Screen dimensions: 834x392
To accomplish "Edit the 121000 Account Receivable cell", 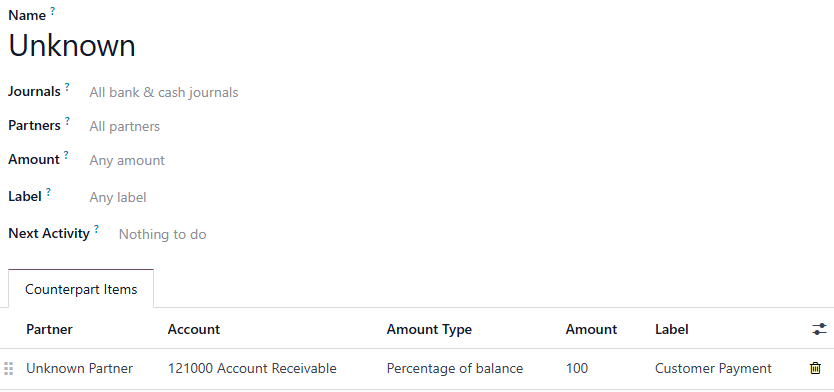I will point(252,368).
